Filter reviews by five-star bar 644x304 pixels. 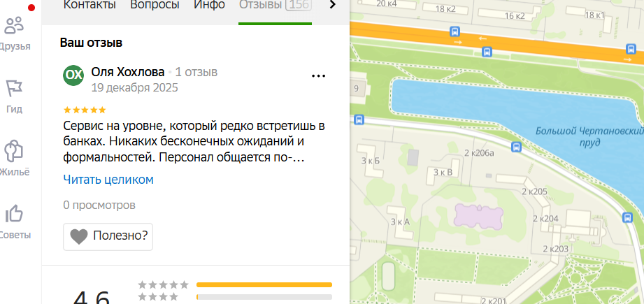tap(264, 284)
